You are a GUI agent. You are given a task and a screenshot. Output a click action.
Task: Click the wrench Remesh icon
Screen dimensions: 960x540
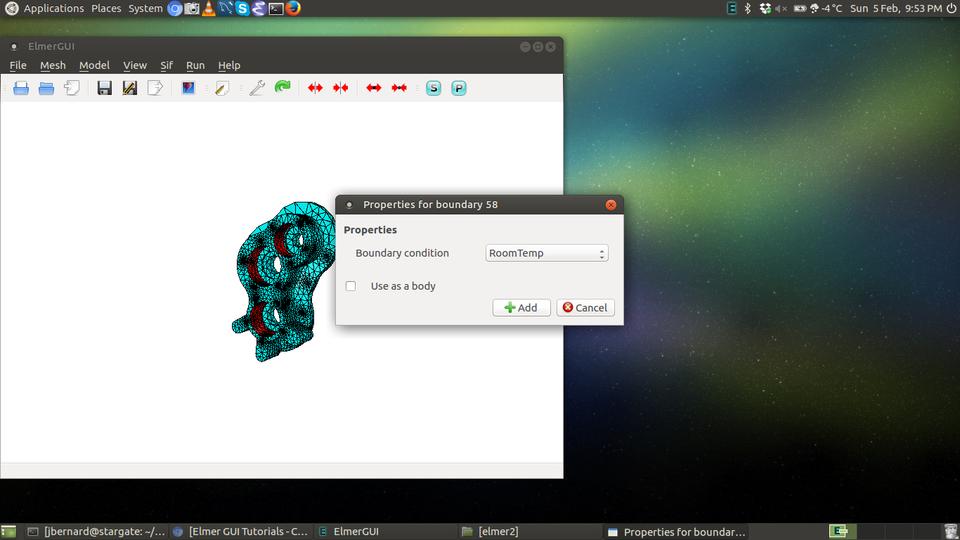click(x=257, y=88)
